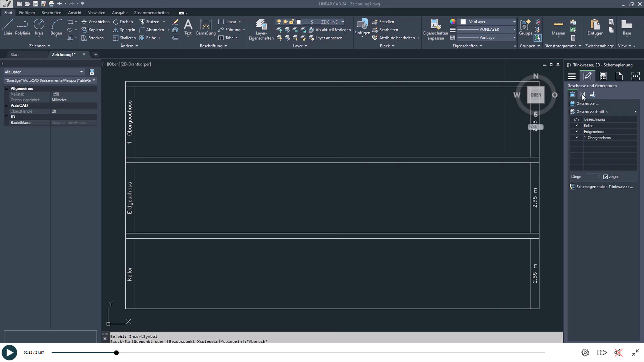Open Layer-Eigenschaften manager
Image resolution: width=644 pixels, height=362 pixels.
tap(261, 29)
